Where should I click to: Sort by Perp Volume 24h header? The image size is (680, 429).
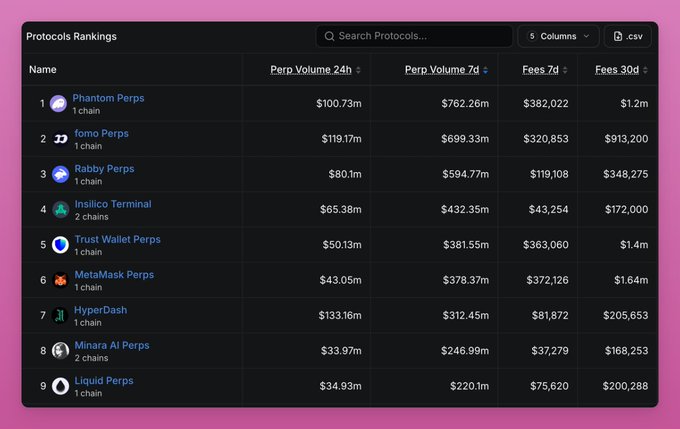311,69
